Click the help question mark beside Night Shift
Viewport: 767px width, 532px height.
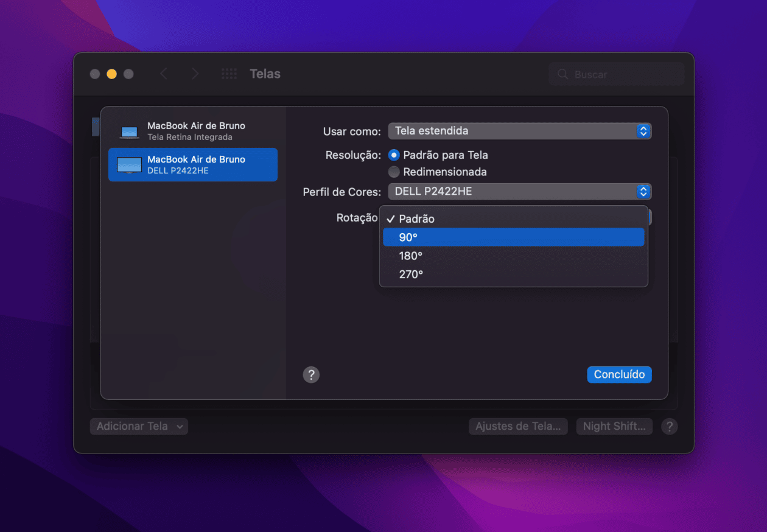tap(669, 426)
